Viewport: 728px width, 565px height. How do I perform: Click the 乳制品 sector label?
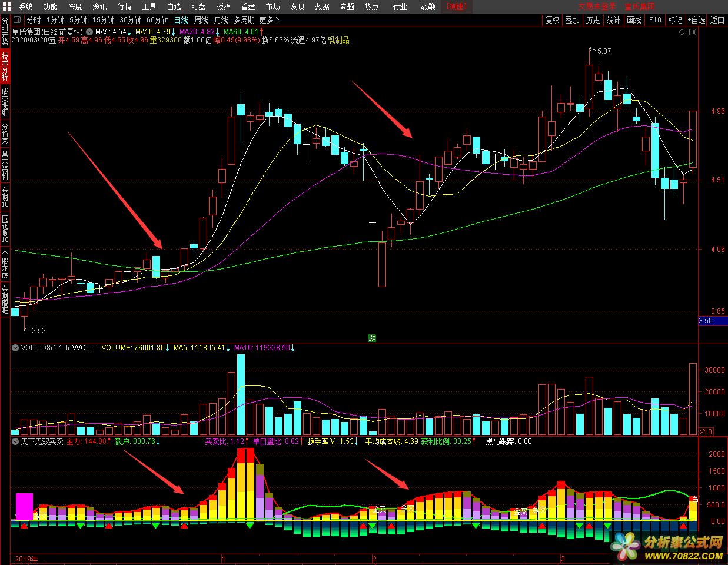338,40
